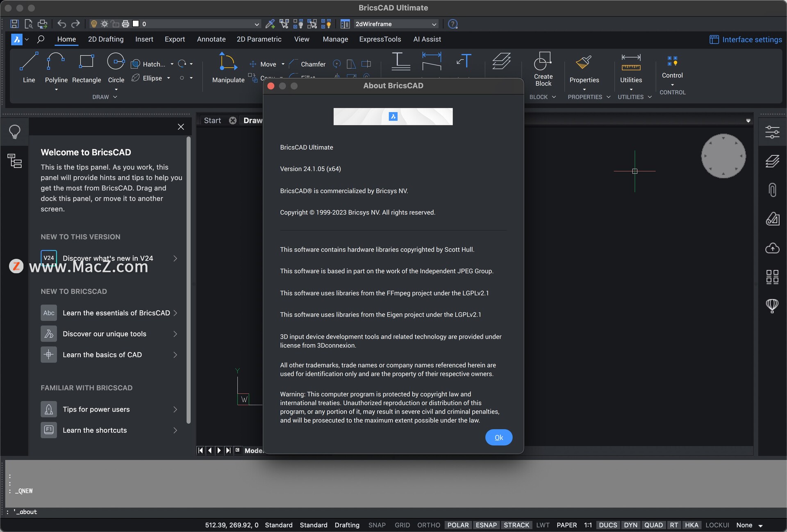This screenshot has height=532, width=787.
Task: Click the Hatch tool
Action: pyautogui.click(x=148, y=64)
